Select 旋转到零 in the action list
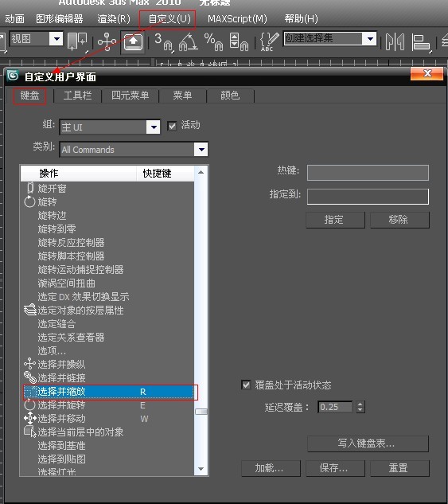 click(108, 229)
